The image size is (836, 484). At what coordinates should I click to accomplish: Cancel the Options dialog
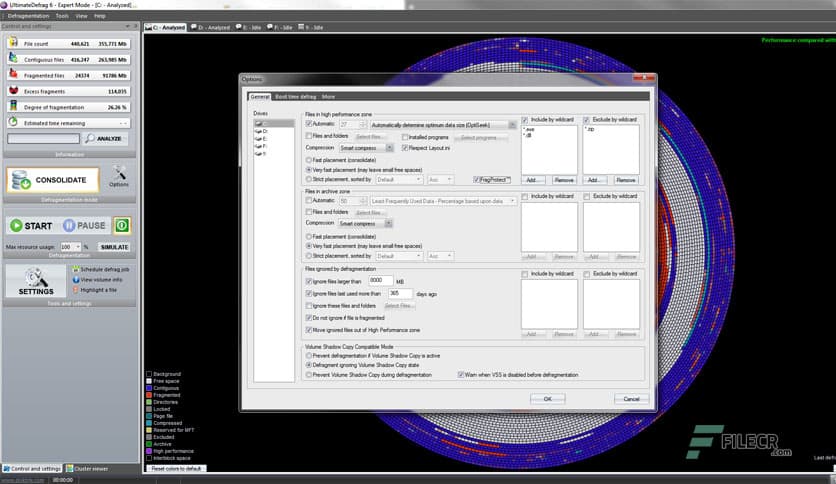click(631, 399)
